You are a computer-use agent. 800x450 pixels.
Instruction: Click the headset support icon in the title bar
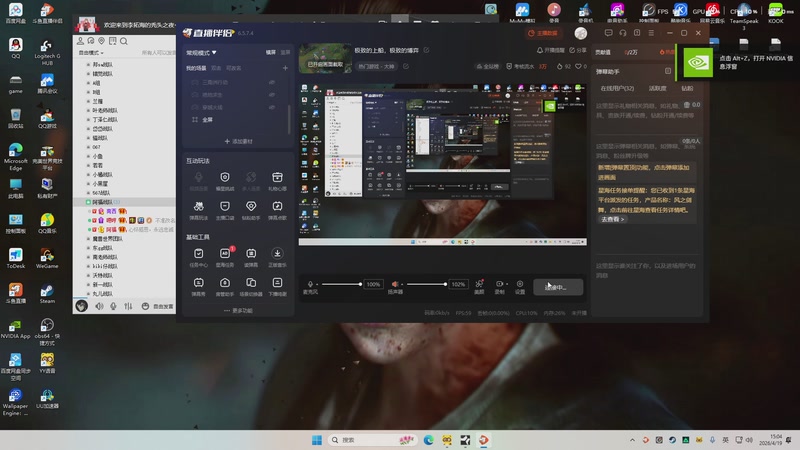coord(622,33)
